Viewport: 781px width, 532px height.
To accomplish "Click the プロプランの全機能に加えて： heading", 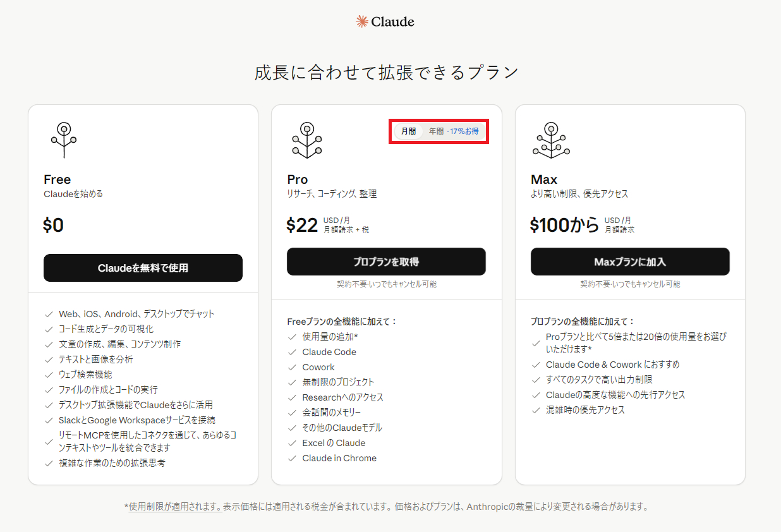I will point(583,322).
